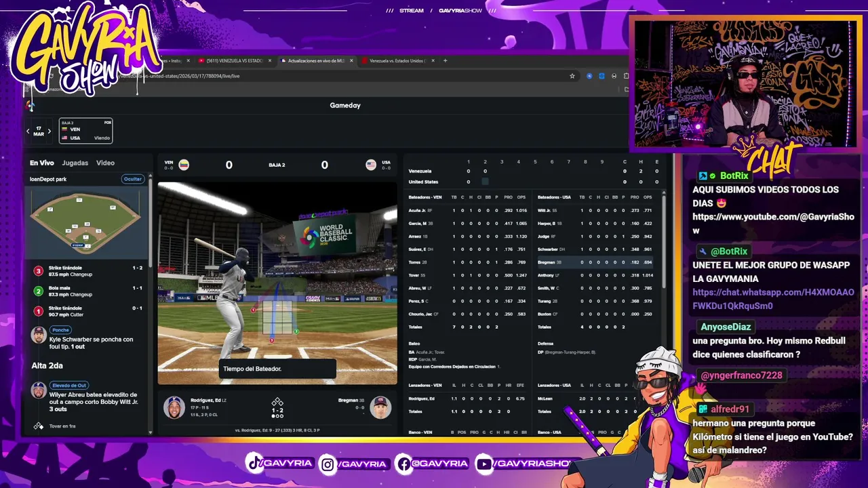Click the MLB logo in page header
This screenshot has height=488, width=868.
coord(30,105)
